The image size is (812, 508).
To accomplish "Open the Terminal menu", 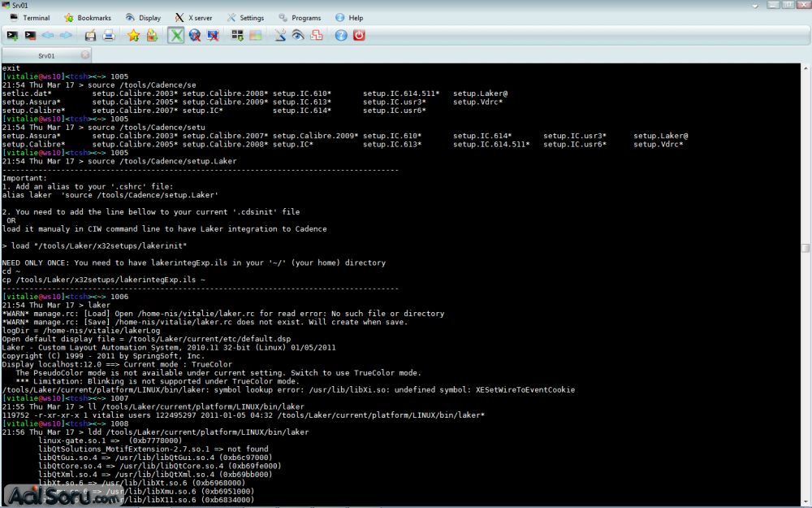I will point(30,18).
